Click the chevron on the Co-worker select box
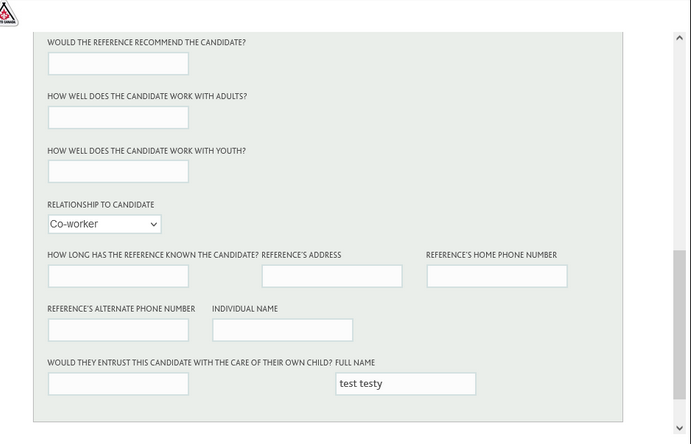 coord(154,224)
